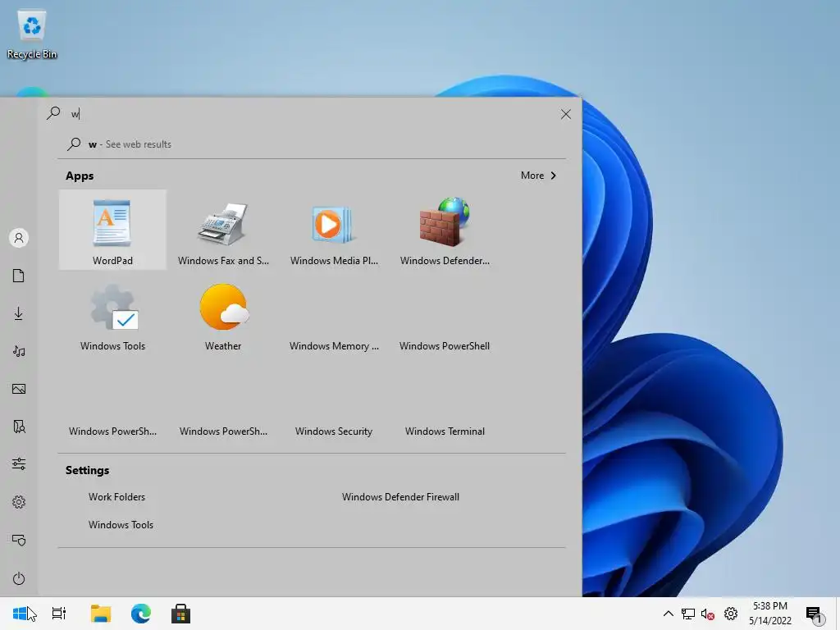Open second Windows PowerShell shortcut in bottom row

point(223,400)
